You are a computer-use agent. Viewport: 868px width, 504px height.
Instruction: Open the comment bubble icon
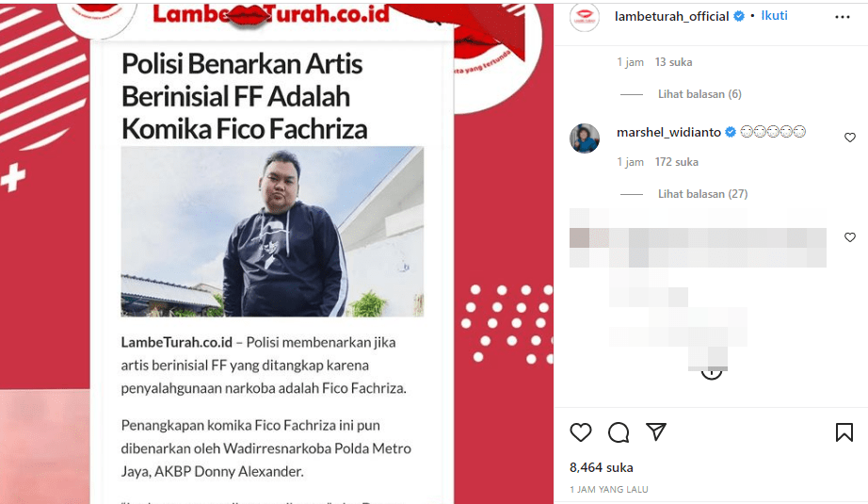coord(619,432)
